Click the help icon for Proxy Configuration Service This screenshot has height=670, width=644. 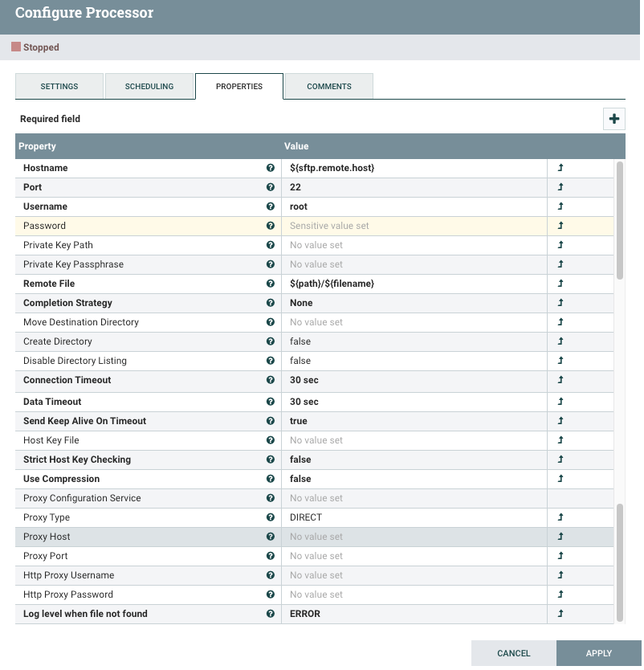tap(271, 498)
